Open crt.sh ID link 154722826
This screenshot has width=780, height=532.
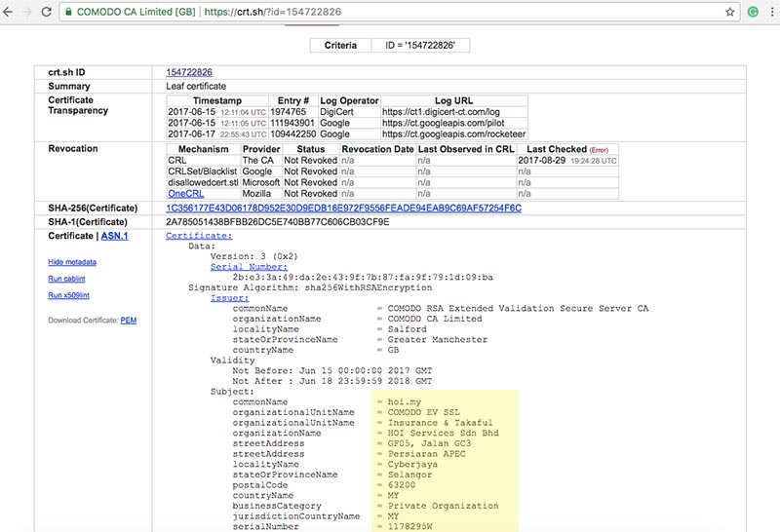pyautogui.click(x=189, y=72)
